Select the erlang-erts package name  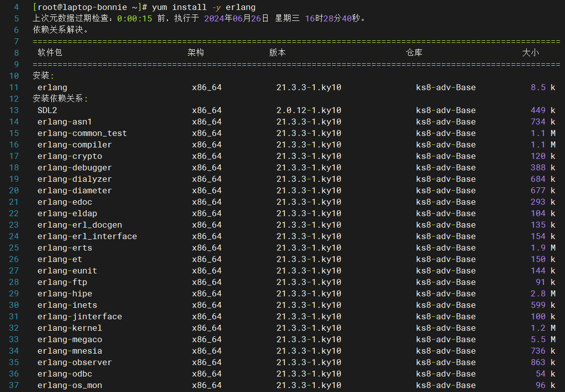64,248
